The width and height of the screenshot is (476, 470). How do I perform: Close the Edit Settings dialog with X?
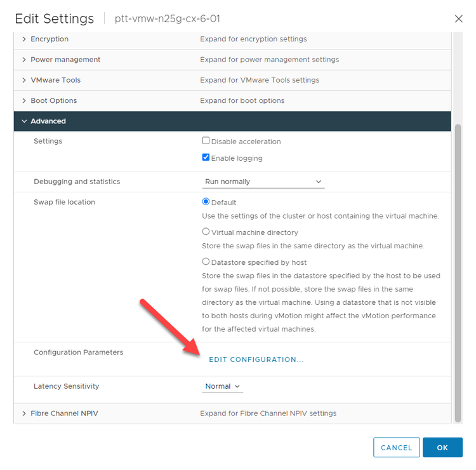459,19
